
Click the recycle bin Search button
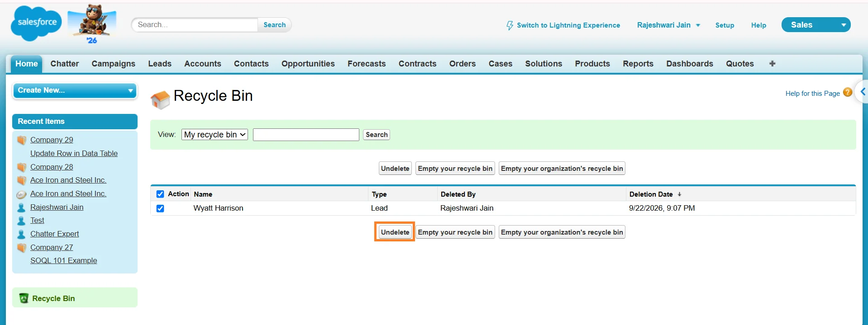click(x=377, y=135)
